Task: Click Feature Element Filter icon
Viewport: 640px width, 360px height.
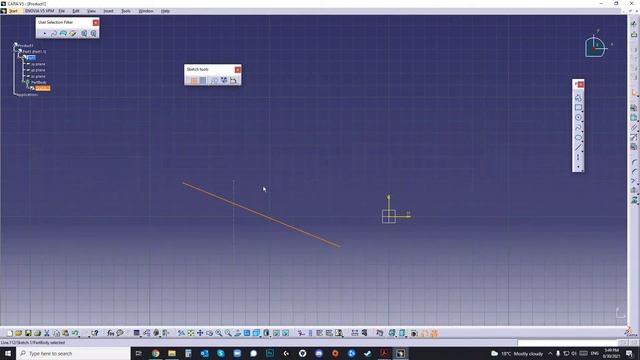Action: click(x=84, y=33)
